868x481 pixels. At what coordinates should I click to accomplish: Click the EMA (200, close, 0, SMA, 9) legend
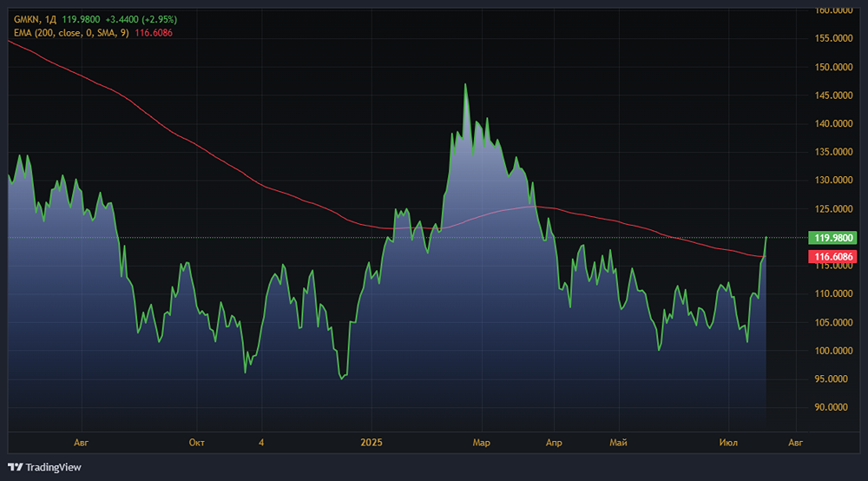click(71, 33)
